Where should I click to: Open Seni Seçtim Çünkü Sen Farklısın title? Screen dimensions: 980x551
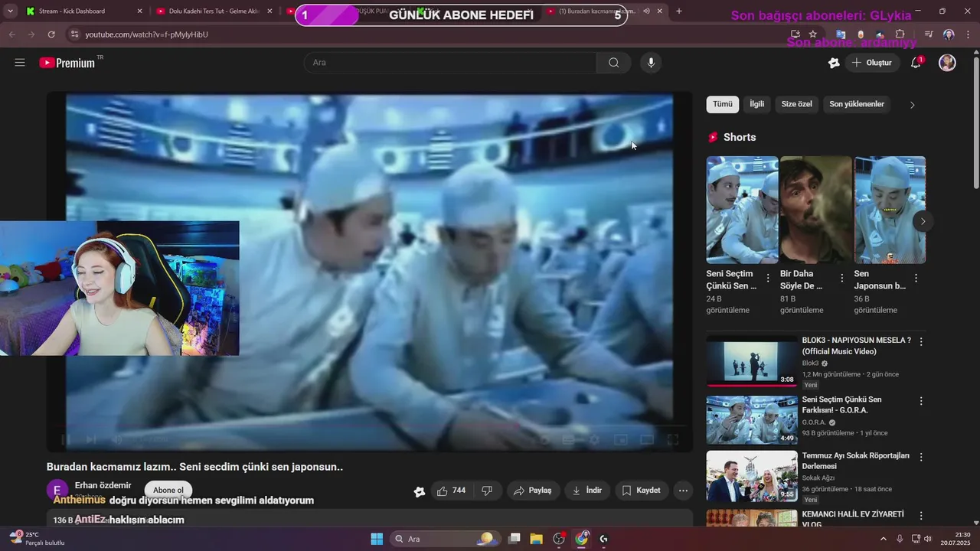click(841, 405)
